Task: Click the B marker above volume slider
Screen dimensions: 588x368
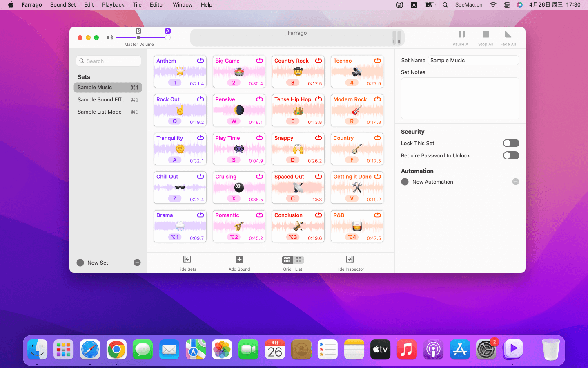Action: (x=138, y=31)
